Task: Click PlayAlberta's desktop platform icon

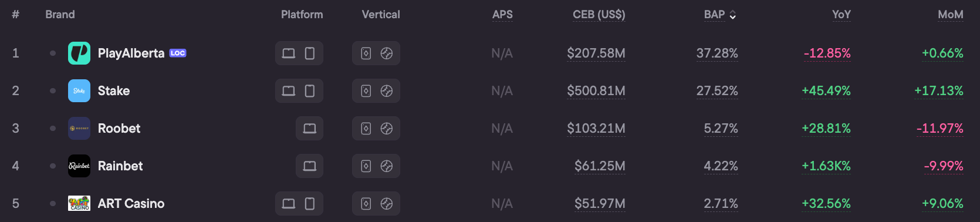Action: (289, 53)
